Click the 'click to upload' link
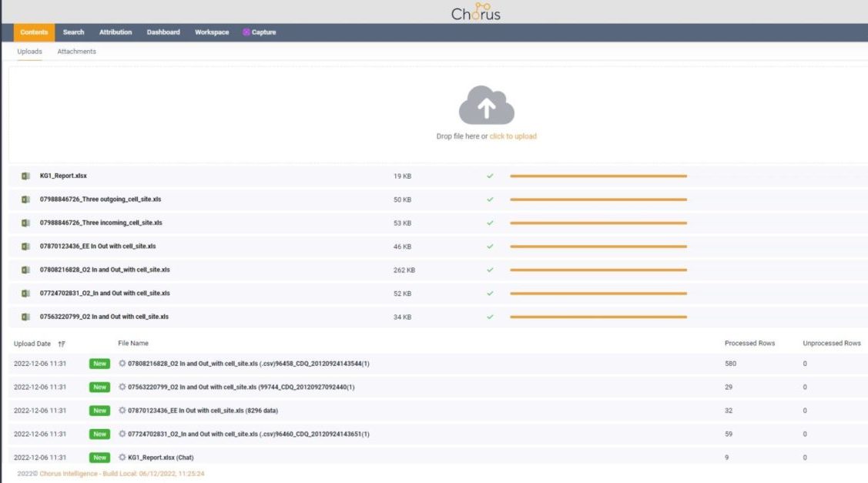 (514, 136)
